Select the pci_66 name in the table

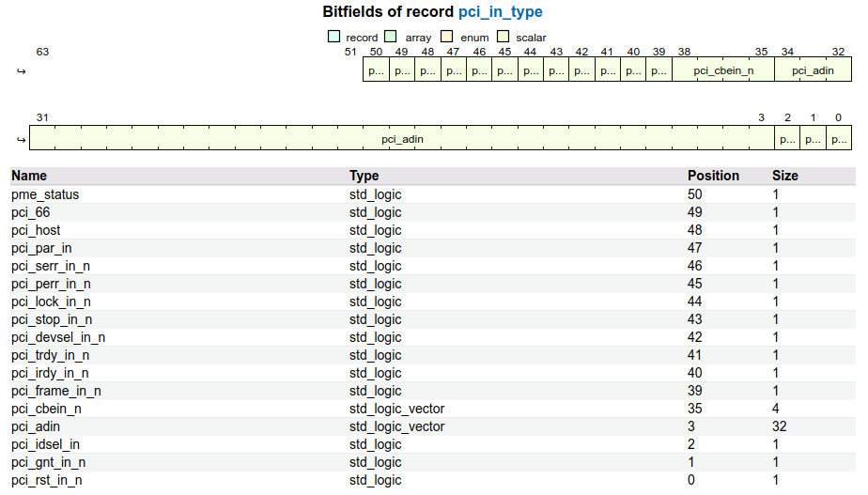point(30,212)
